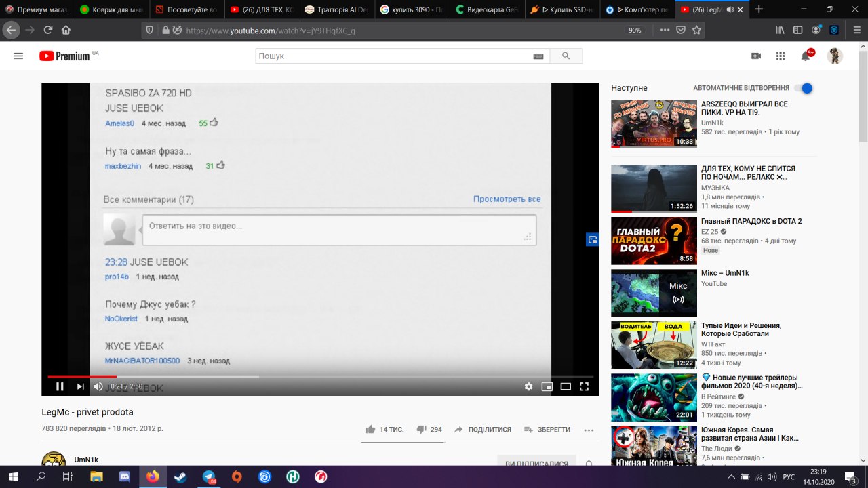The image size is (868, 488).
Task: Open the Мікс – UmN1k playlist
Action: [725, 273]
